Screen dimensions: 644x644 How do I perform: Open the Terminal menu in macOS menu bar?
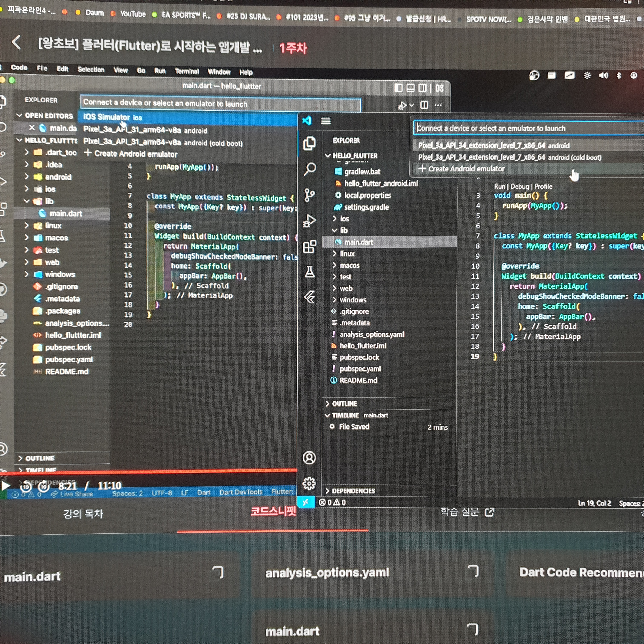tap(187, 71)
